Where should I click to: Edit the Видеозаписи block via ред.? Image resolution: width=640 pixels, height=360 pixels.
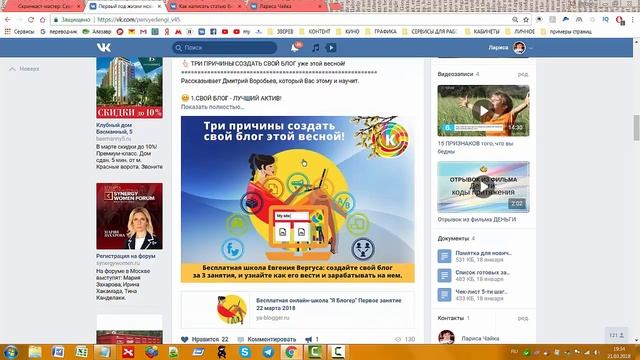tap(523, 74)
